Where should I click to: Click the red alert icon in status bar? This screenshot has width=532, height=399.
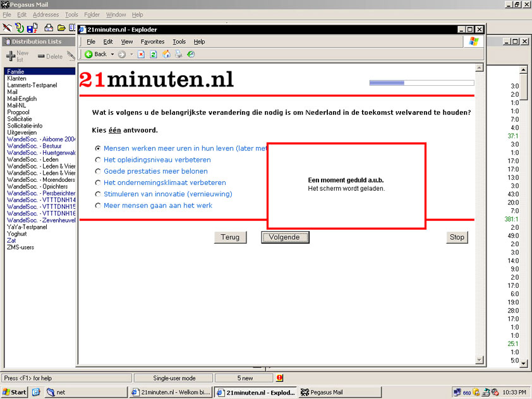tap(279, 378)
